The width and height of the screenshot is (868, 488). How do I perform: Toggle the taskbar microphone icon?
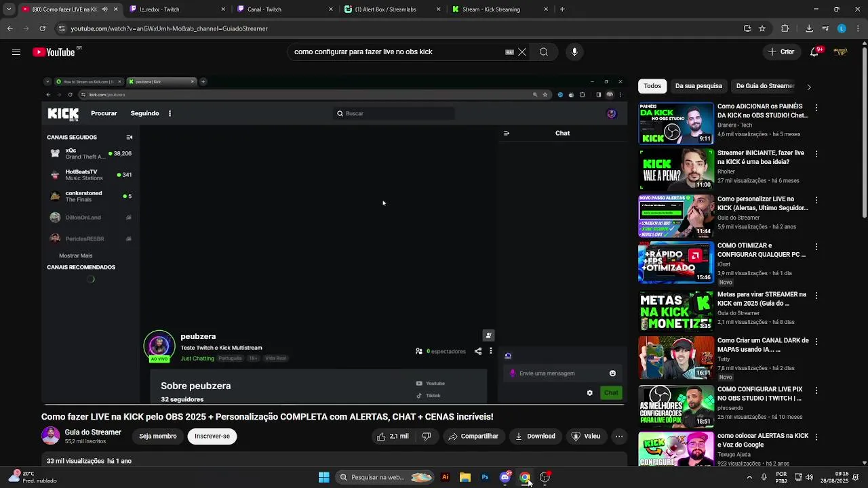click(x=764, y=477)
